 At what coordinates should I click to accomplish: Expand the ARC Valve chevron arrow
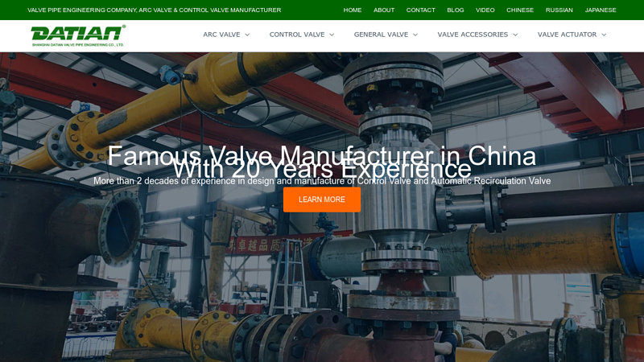coord(247,35)
